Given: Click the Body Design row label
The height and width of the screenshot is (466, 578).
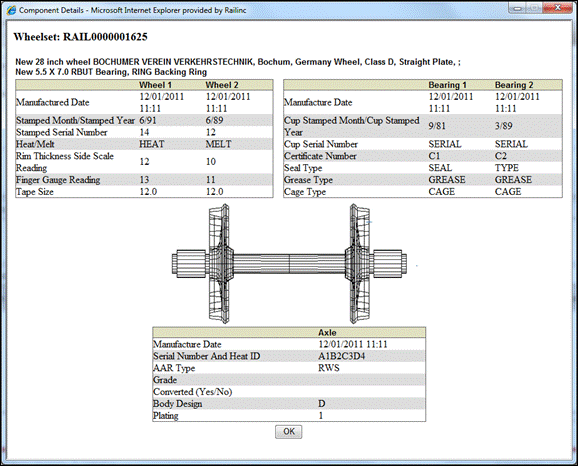Looking at the screenshot, I should [x=178, y=404].
